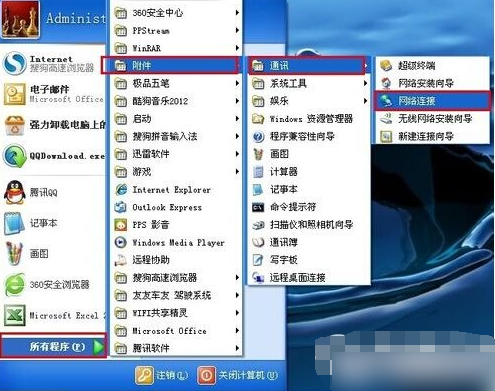The image size is (495, 391).
Task: Open WIFI共享精灵 folder entry
Action: tap(176, 313)
